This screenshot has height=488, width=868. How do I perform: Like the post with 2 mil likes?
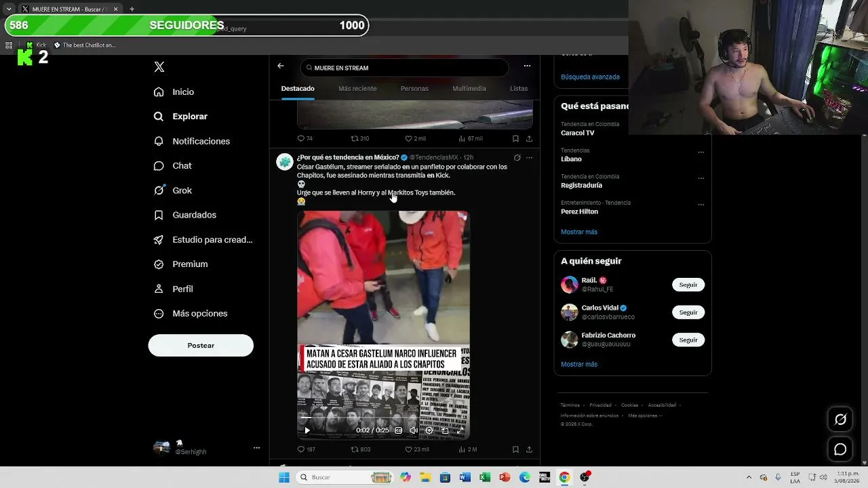coord(415,138)
